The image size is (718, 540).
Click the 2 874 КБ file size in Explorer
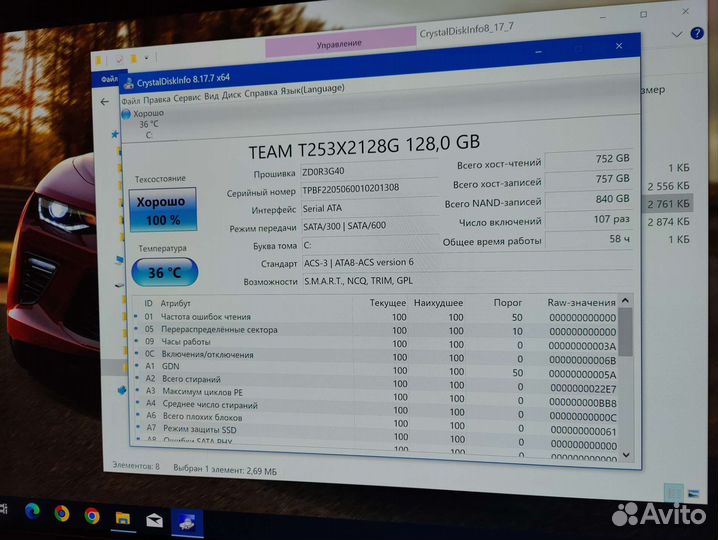pos(668,222)
